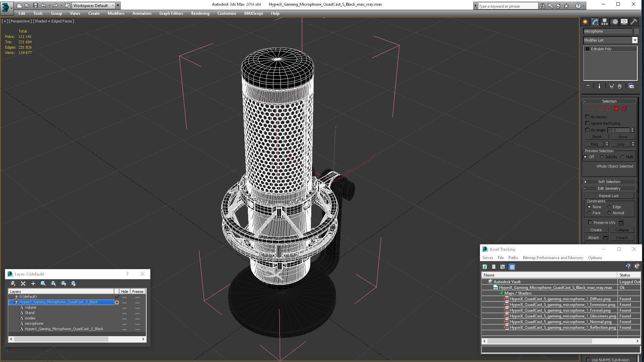Select Polygon sub-object level icon
Screen dimensions: 644x362
click(616, 109)
